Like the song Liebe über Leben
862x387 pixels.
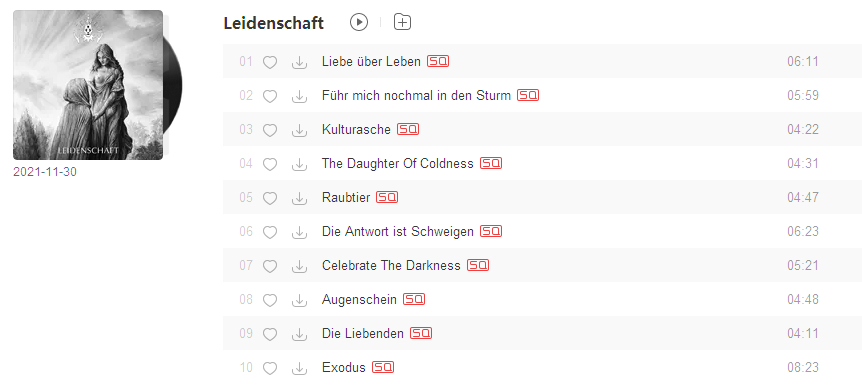click(x=269, y=62)
